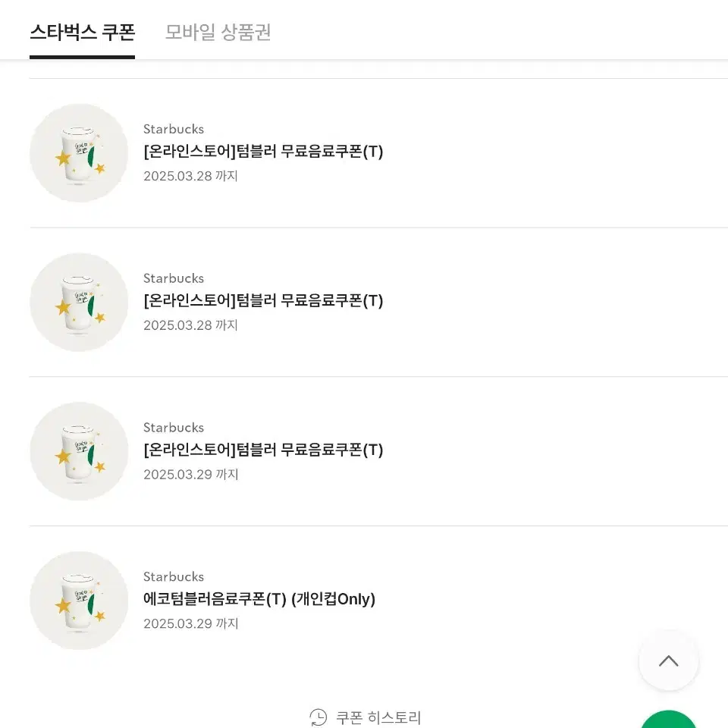Select third [온라인스토어]텀블러 무료음료쿠폰(T) title
The height and width of the screenshot is (728, 728).
click(x=263, y=450)
